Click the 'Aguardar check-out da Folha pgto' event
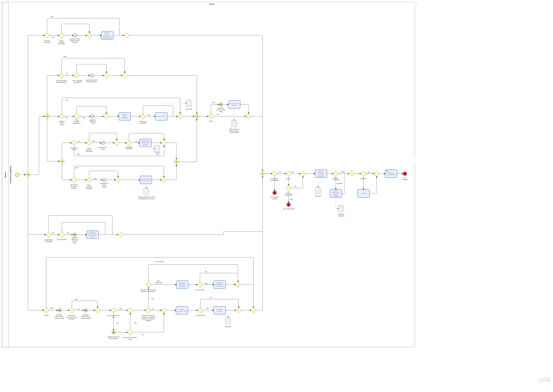 coord(75,235)
